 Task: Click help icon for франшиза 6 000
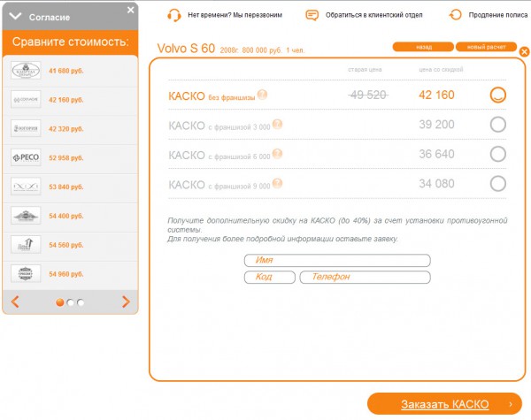tap(278, 155)
